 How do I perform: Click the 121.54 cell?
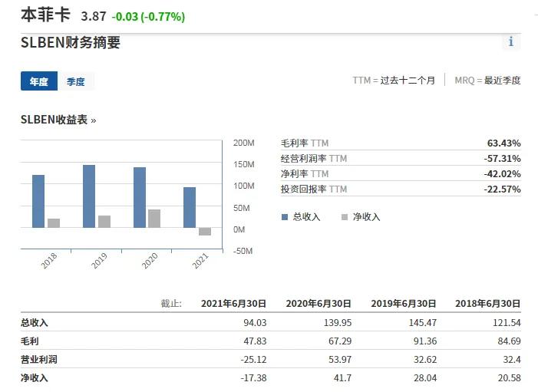click(x=507, y=323)
